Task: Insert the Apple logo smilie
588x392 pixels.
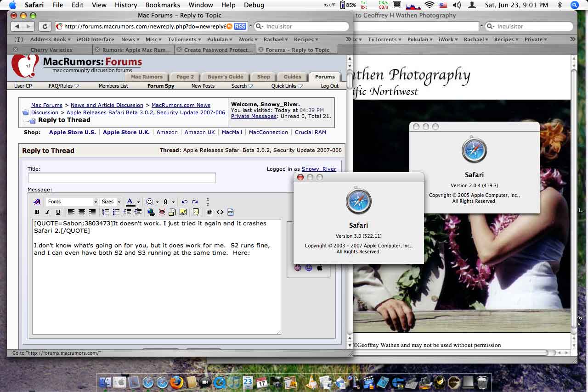Action: (320, 268)
